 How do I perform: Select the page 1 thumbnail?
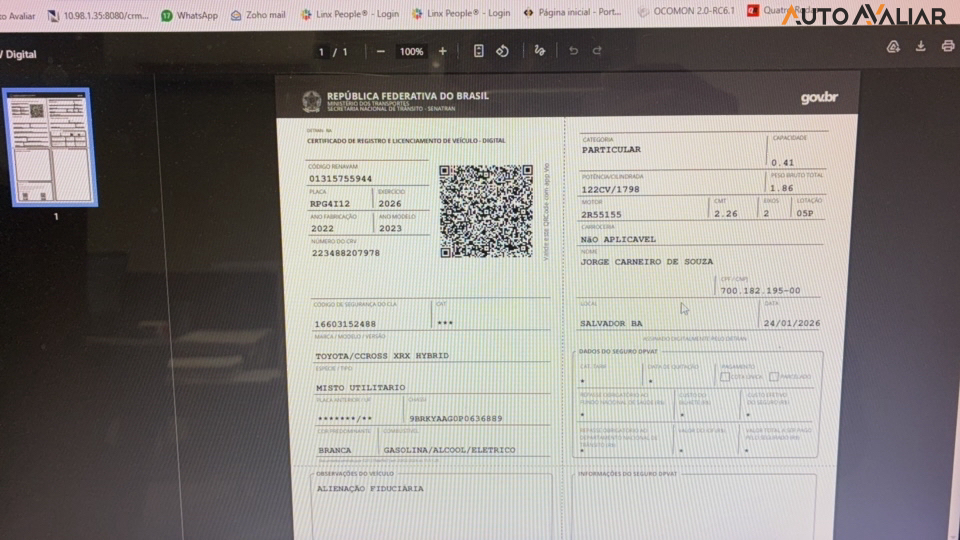[49, 147]
